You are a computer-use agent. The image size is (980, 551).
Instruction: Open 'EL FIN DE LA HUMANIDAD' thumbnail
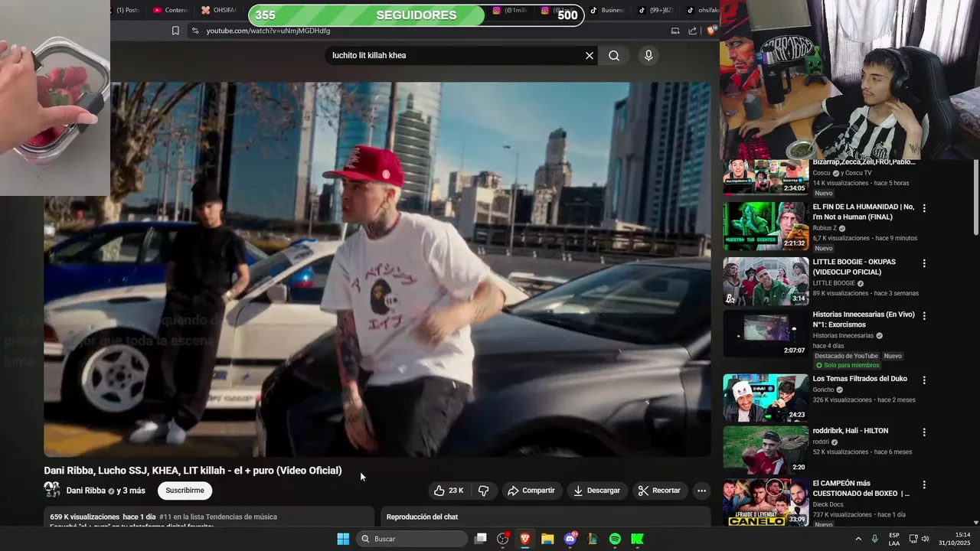click(x=766, y=227)
